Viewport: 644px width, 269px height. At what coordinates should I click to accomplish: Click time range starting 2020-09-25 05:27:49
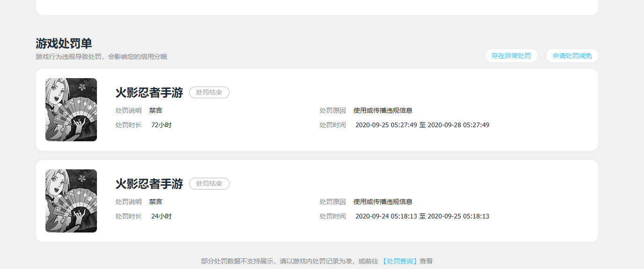pyautogui.click(x=422, y=125)
